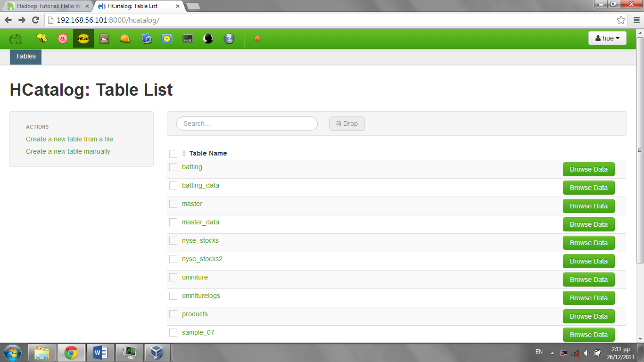Open the master_data table link
Screen dimensions: 644x362
(200, 222)
